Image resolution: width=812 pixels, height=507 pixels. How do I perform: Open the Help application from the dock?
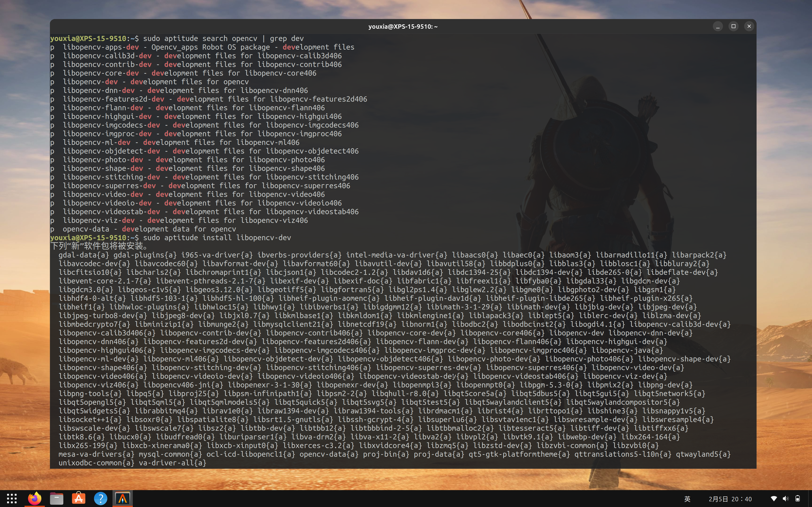click(100, 498)
